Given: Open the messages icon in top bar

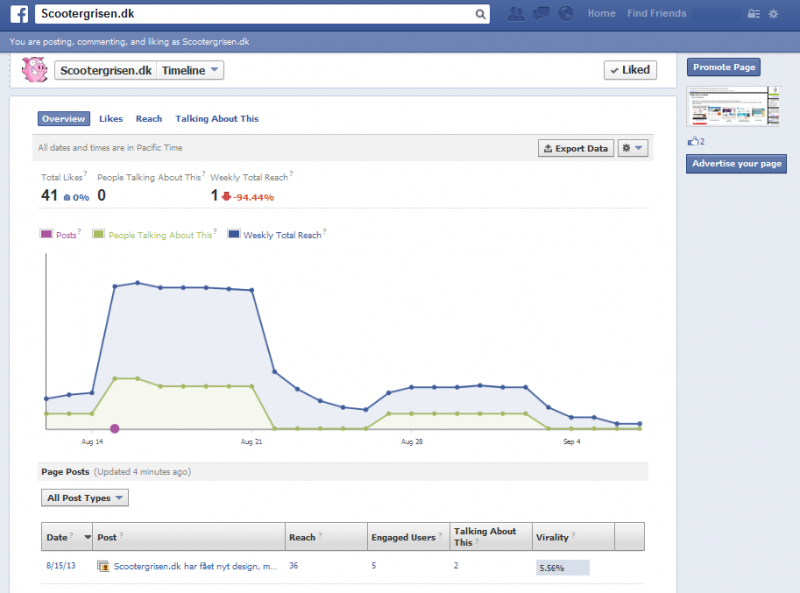Looking at the screenshot, I should click(541, 14).
